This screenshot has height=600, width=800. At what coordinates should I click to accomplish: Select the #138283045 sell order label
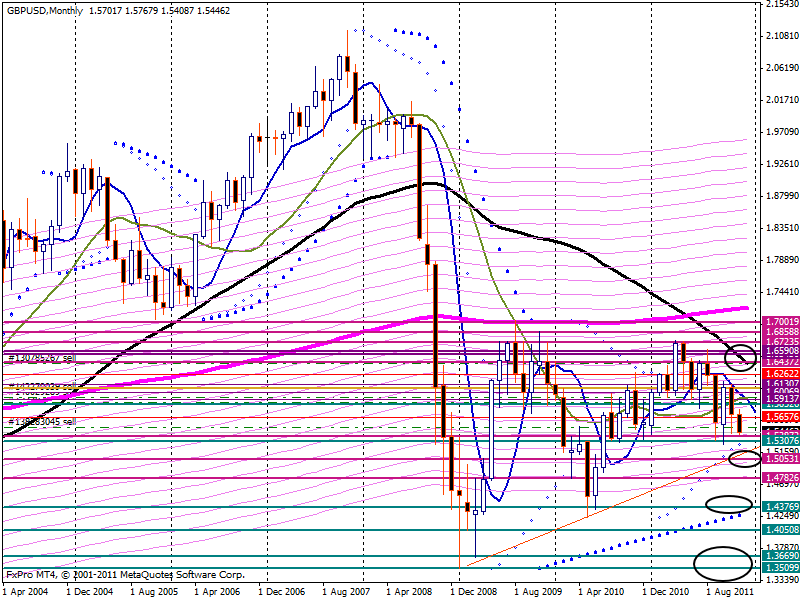(42, 422)
